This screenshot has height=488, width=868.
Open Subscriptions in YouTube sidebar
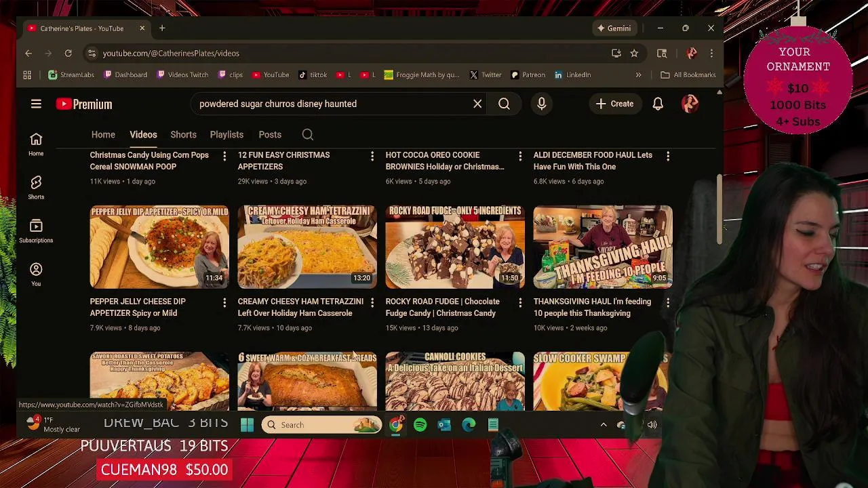[36, 230]
